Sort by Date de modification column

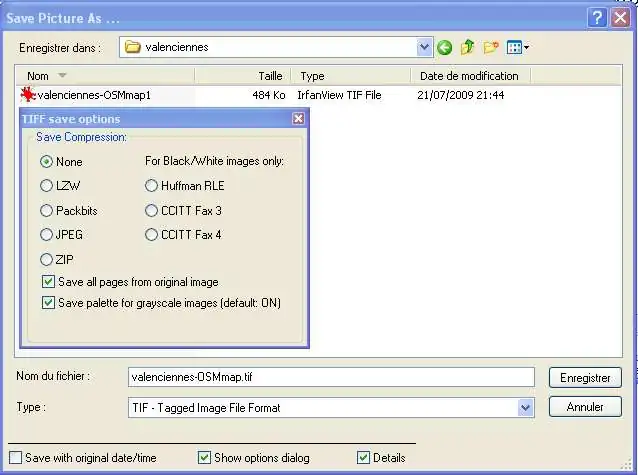[x=469, y=76]
